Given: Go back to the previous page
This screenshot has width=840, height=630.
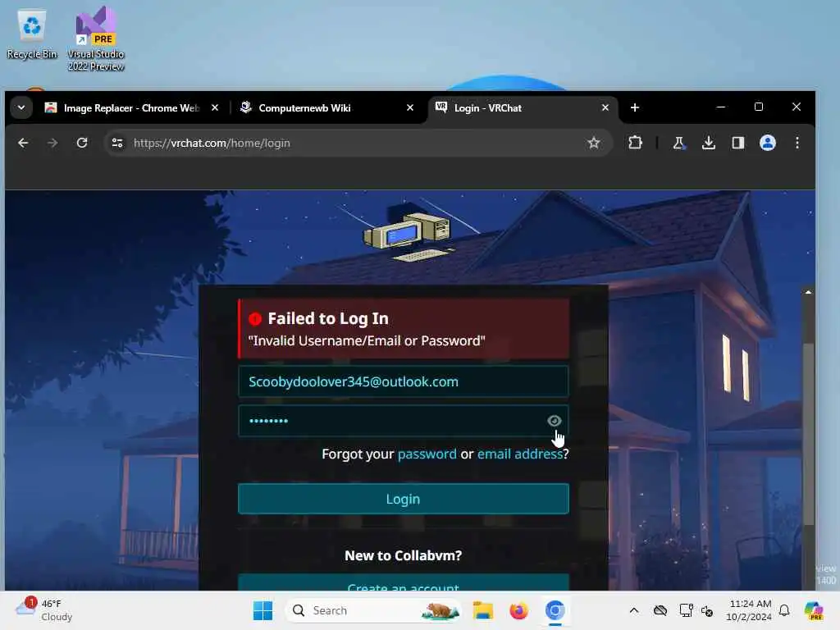Looking at the screenshot, I should pyautogui.click(x=23, y=143).
